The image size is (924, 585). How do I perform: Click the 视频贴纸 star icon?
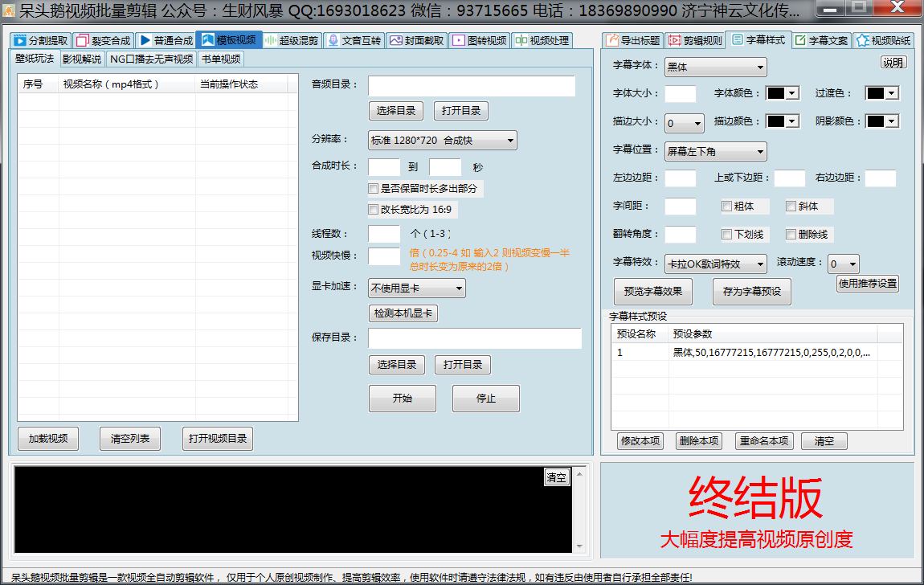863,40
